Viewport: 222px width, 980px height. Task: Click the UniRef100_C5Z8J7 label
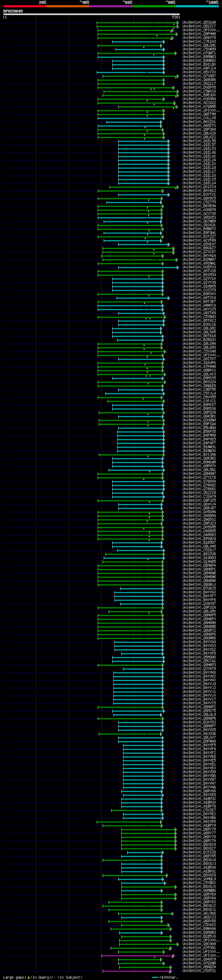pos(199,550)
